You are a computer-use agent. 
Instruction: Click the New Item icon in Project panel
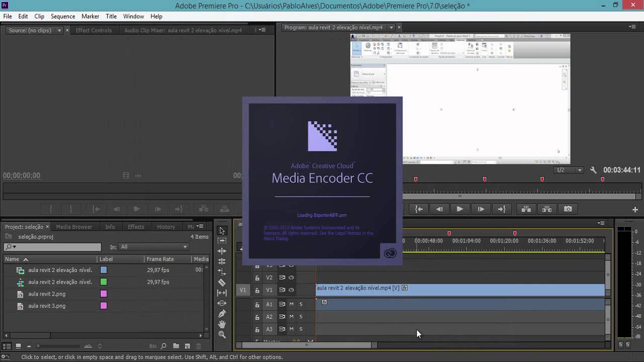[187, 346]
